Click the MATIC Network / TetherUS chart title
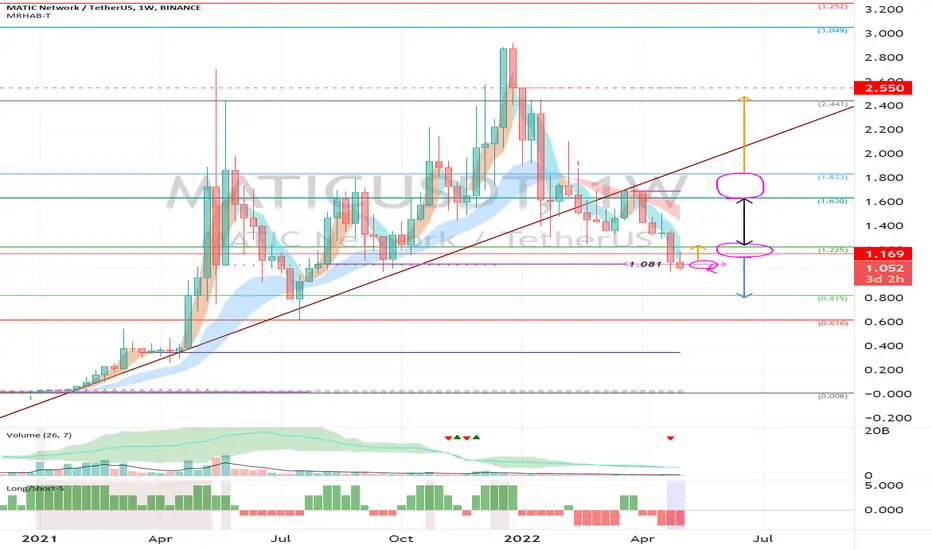 point(103,7)
